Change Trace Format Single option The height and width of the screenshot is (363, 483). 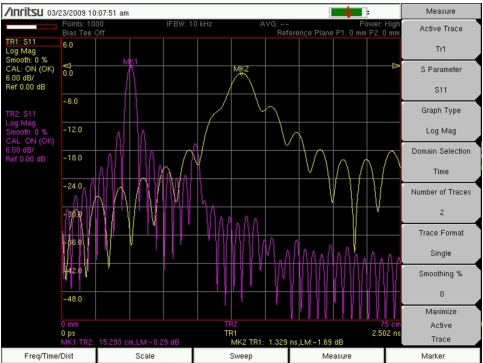coord(441,243)
